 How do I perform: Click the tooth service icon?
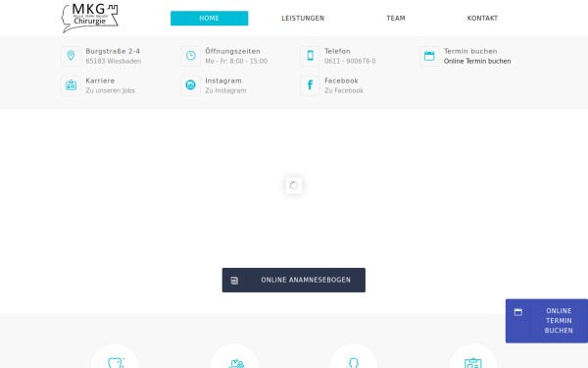(115, 362)
